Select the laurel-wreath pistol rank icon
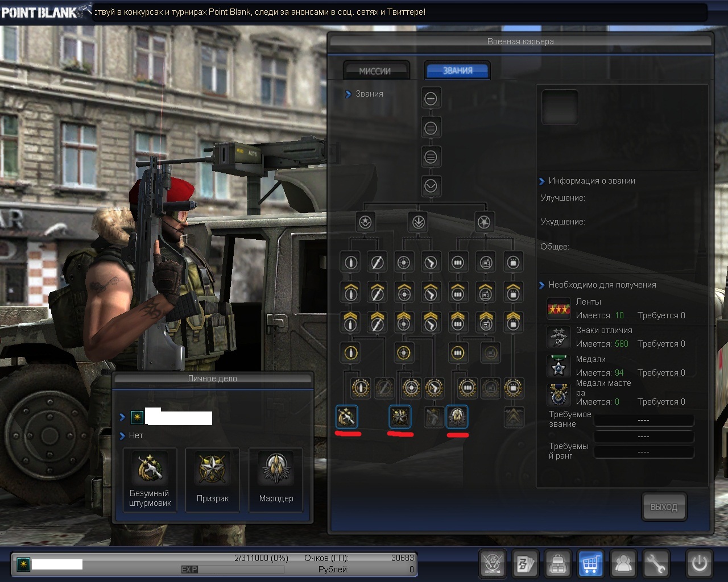The height and width of the screenshot is (582, 728). click(434, 388)
